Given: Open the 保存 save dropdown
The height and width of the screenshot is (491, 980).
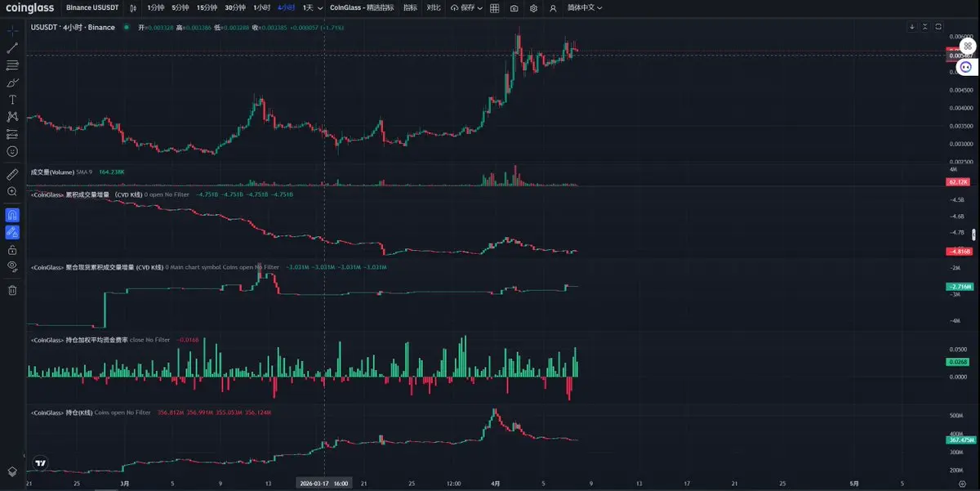Looking at the screenshot, I should (x=465, y=8).
